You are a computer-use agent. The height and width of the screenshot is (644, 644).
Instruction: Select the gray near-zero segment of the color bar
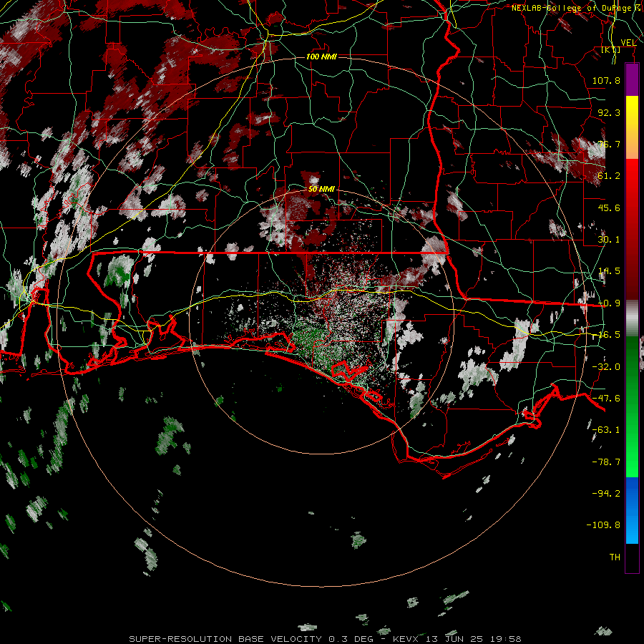pos(632,318)
